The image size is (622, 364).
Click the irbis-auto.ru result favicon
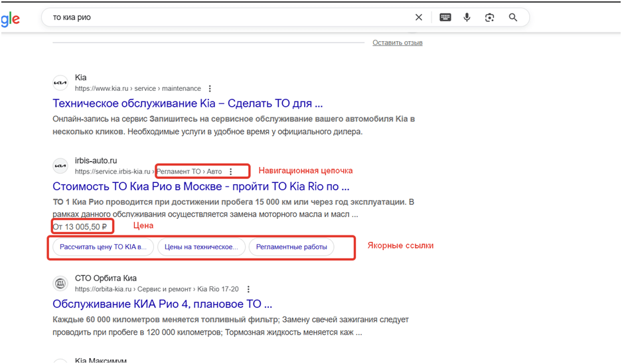60,166
